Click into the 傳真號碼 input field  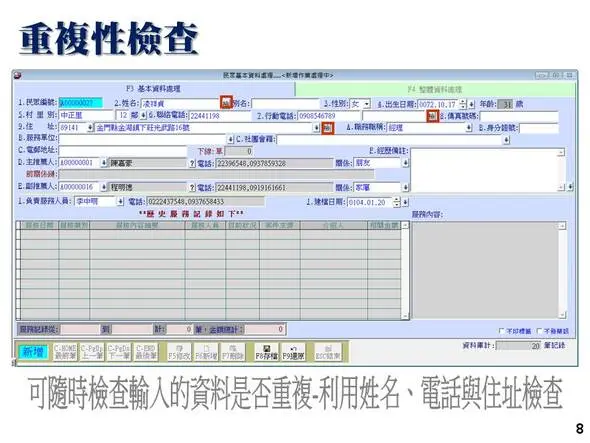point(519,116)
